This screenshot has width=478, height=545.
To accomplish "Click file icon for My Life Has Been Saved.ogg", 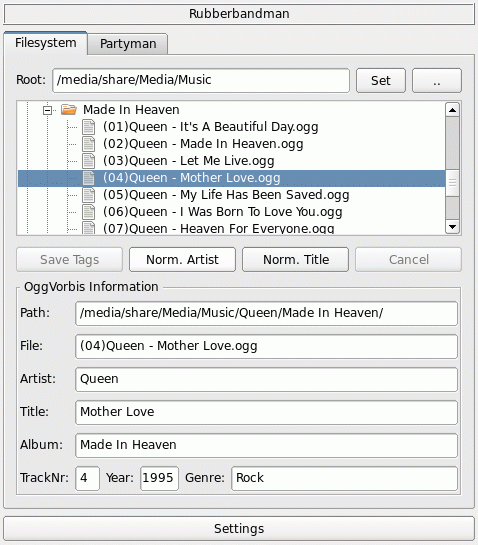I will 88,195.
